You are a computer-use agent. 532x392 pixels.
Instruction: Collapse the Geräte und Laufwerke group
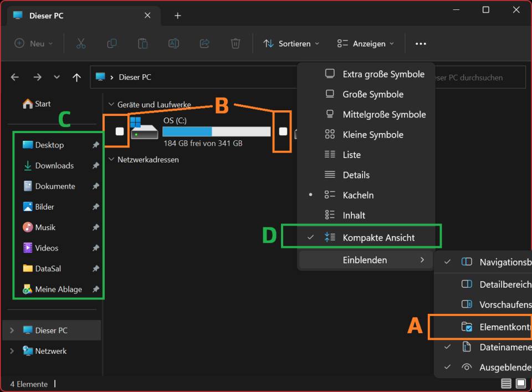click(111, 104)
